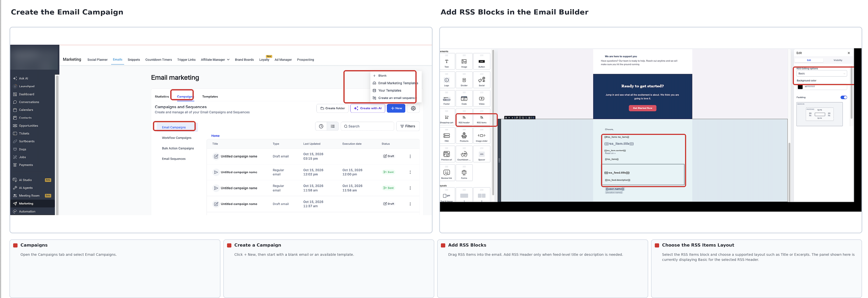Viewport: 868px width, 298px height.
Task: Toggle the Padding switch
Action: tap(844, 97)
